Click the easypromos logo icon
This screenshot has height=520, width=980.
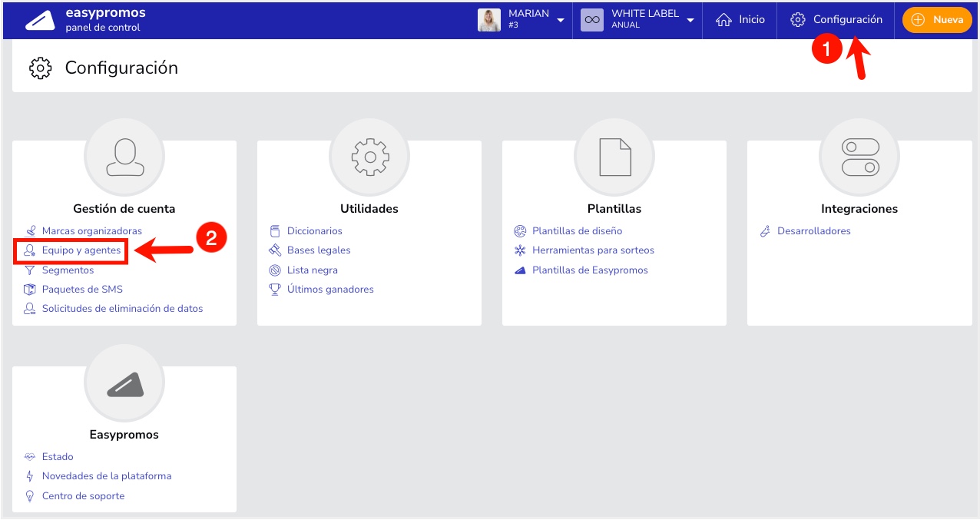pyautogui.click(x=40, y=21)
